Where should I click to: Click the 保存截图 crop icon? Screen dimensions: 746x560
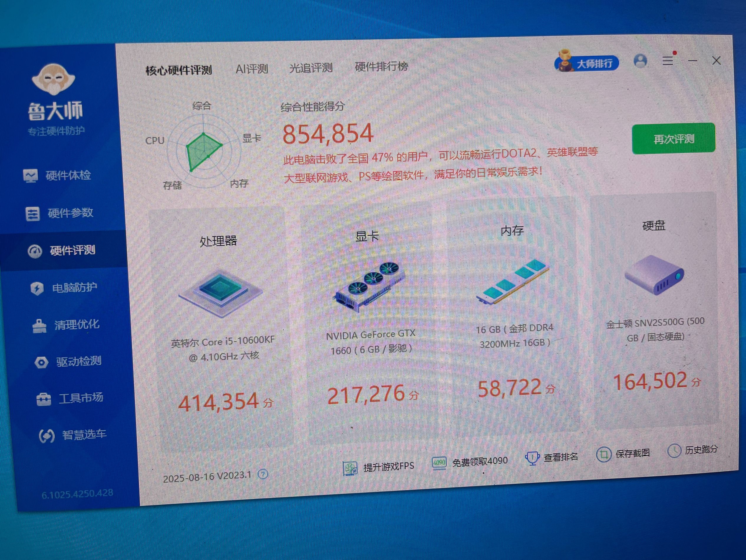point(604,454)
